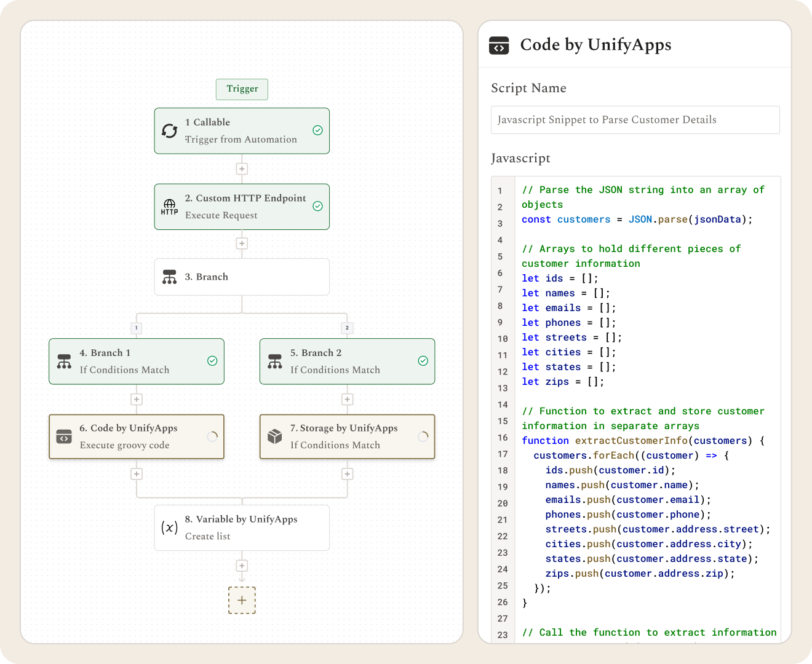812x664 pixels.
Task: Click the JSON.parse line in the code editor
Action: [x=637, y=219]
